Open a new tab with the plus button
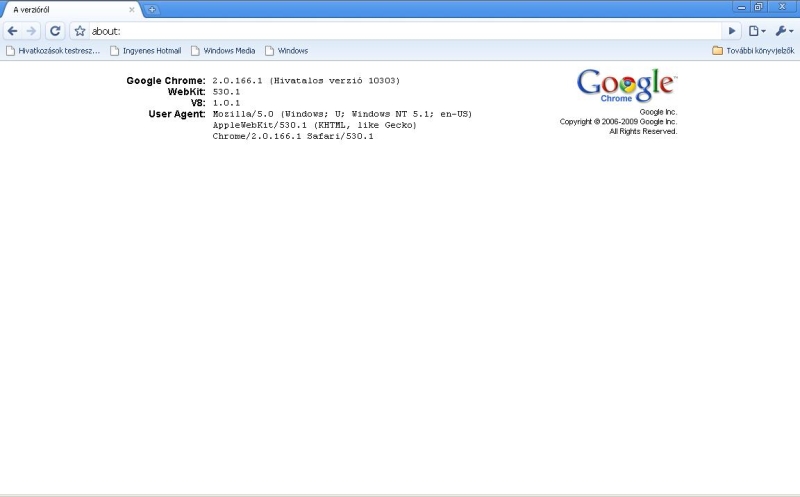800x497 pixels. [152, 9]
